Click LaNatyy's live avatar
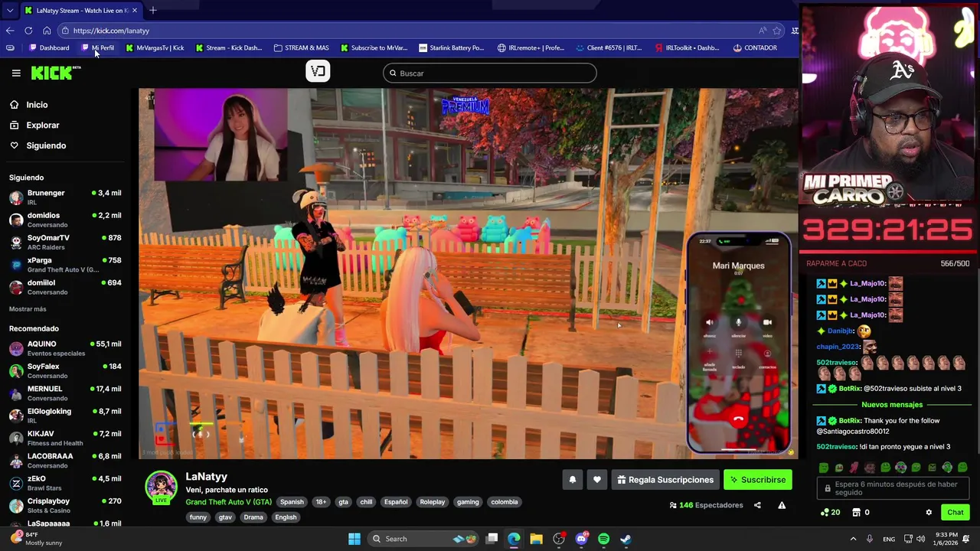980x551 pixels. point(162,487)
